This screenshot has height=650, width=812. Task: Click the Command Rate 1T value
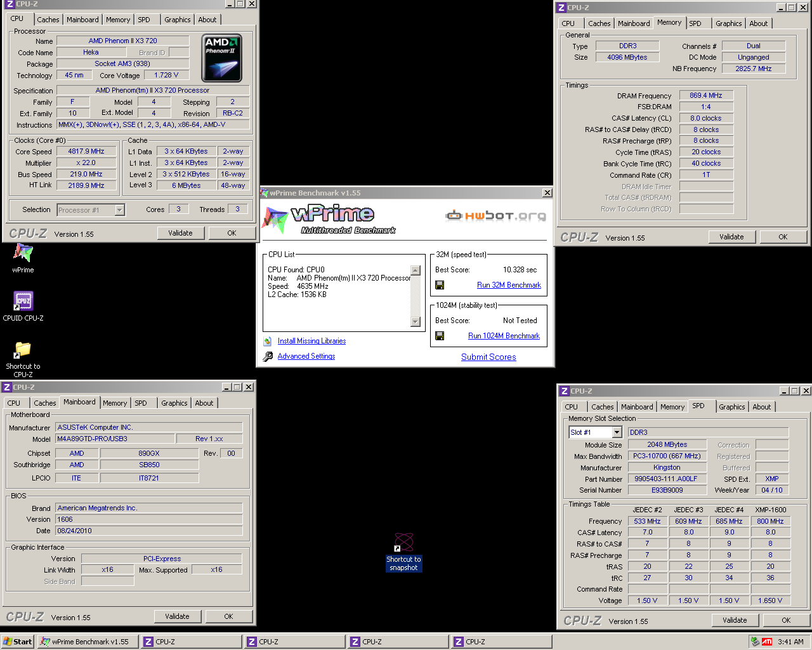pos(706,175)
